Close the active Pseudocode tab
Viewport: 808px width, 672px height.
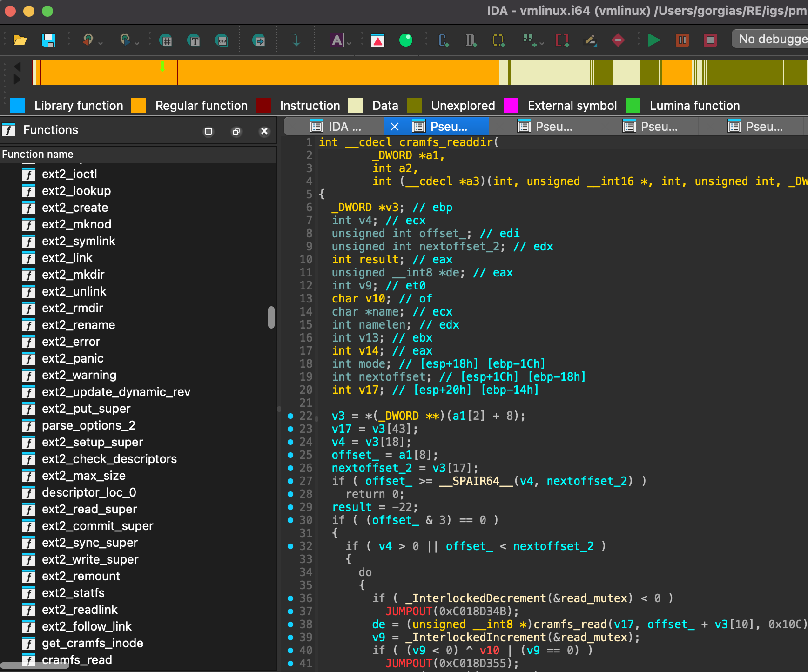[x=395, y=127]
